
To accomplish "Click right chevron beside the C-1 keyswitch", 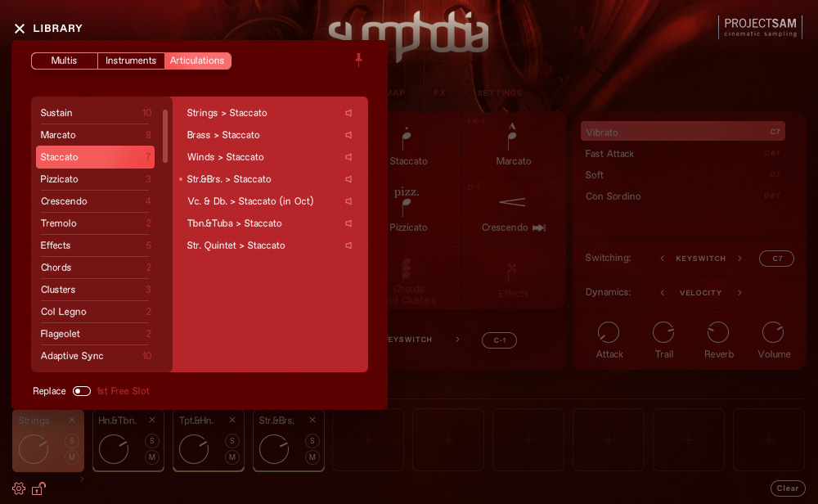I will point(457,340).
